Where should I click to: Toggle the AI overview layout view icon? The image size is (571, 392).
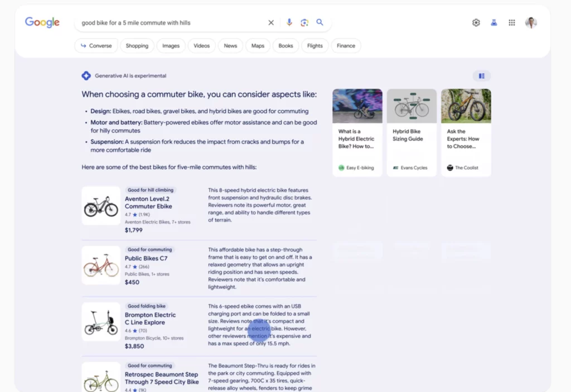(x=482, y=76)
